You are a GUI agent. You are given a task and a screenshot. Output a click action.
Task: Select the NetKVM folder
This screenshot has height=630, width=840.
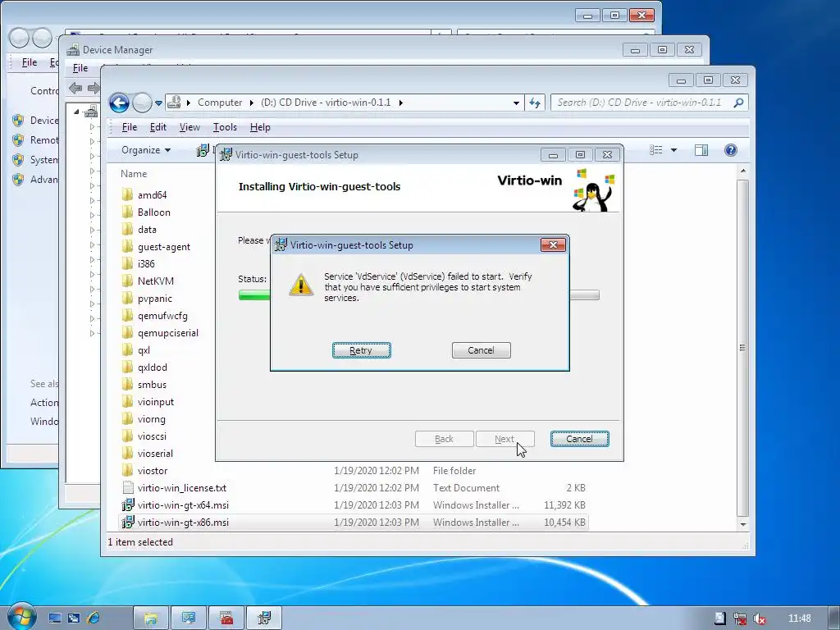point(155,281)
